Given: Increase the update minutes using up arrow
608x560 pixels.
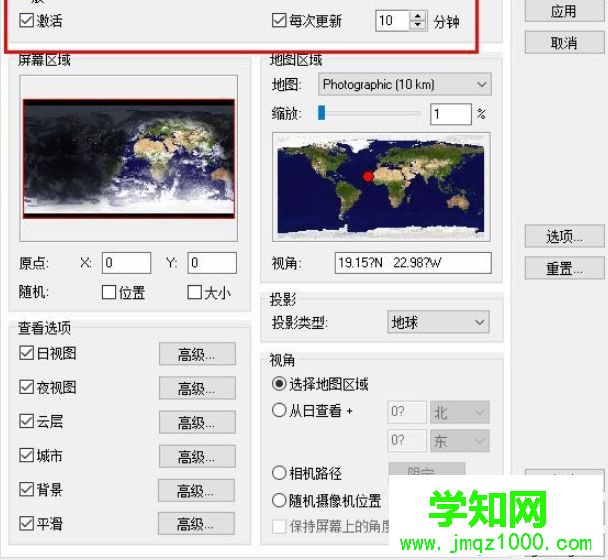Looking at the screenshot, I should coord(418,16).
